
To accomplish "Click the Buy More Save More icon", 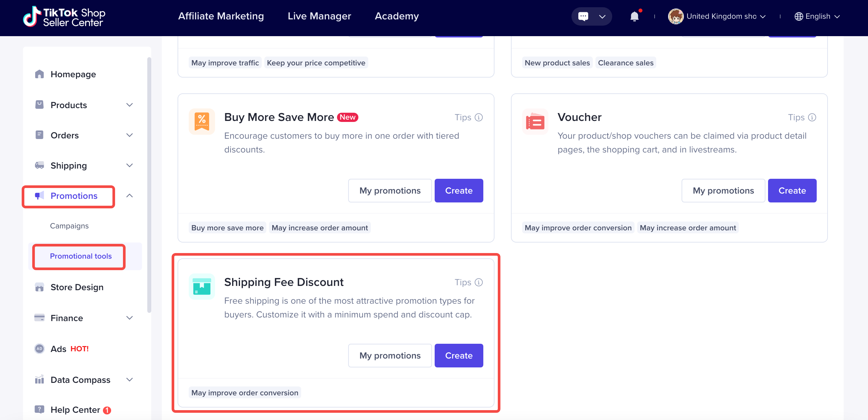I will tap(202, 122).
